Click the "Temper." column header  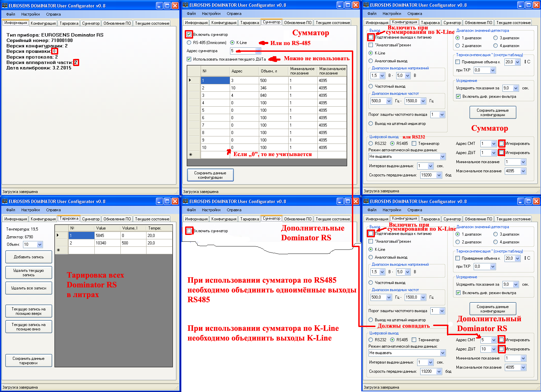pyautogui.click(x=159, y=228)
